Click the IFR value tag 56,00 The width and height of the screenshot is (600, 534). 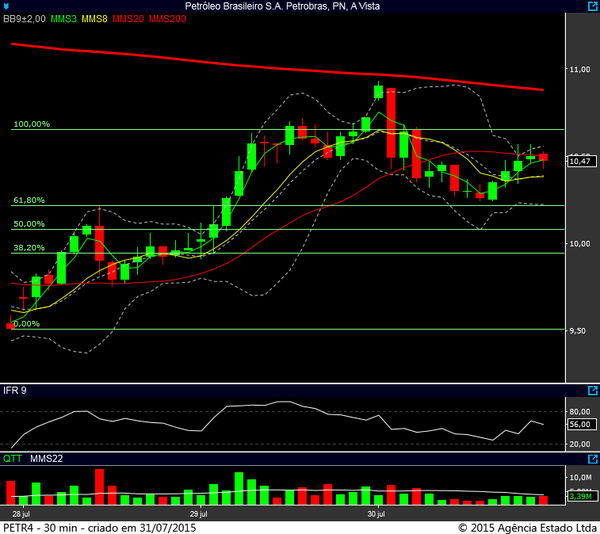(581, 424)
